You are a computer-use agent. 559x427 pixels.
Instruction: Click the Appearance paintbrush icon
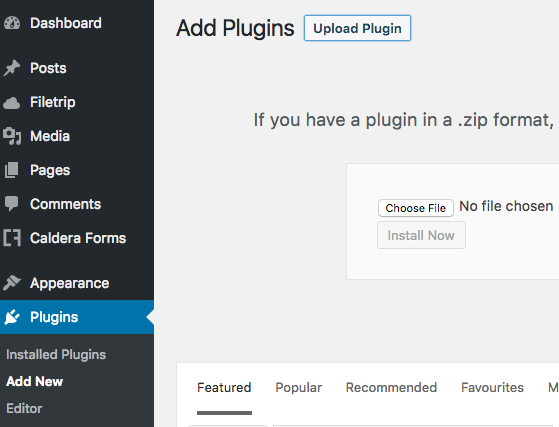tap(12, 283)
